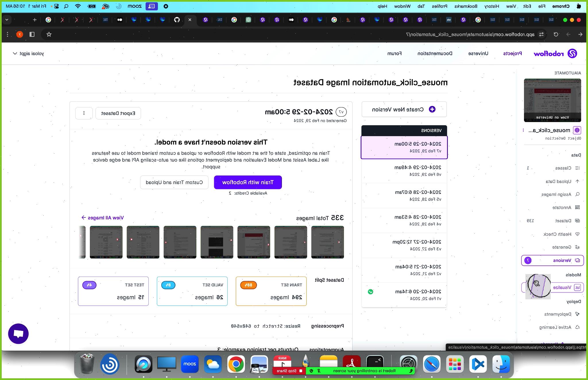Select version v1 2024-02-20 6:14am

tap(404, 295)
